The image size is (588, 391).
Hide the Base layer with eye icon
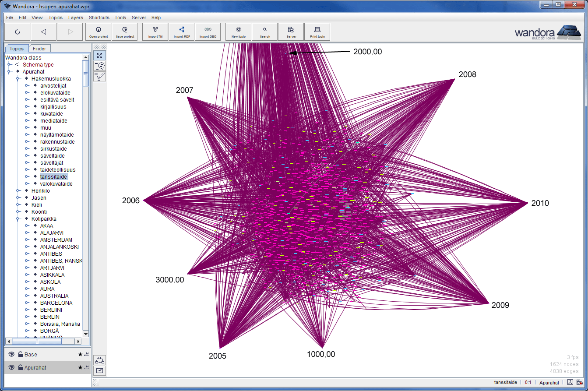click(11, 354)
